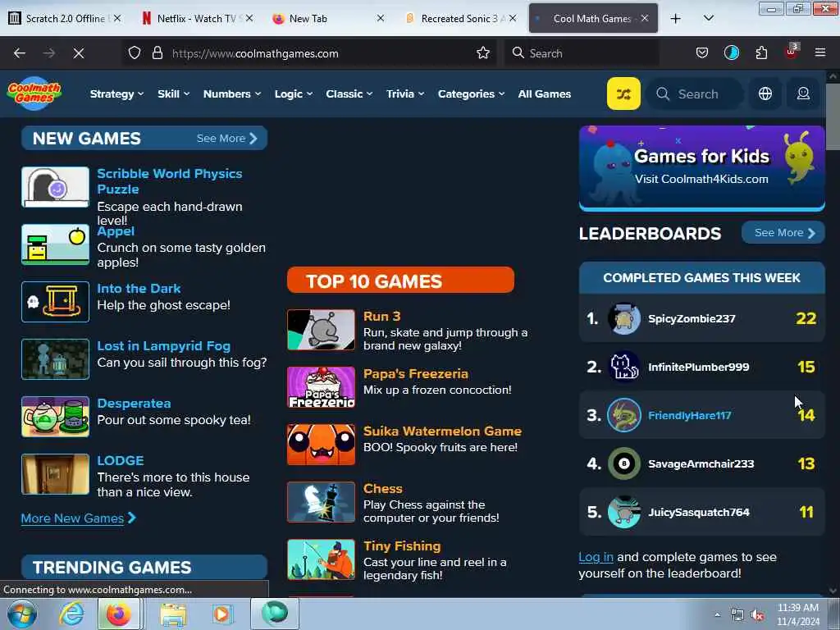Click the site padlock security icon

[157, 53]
